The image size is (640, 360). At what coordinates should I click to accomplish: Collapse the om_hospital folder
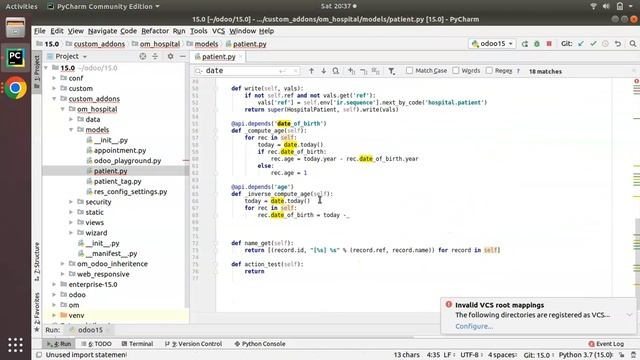[62, 109]
